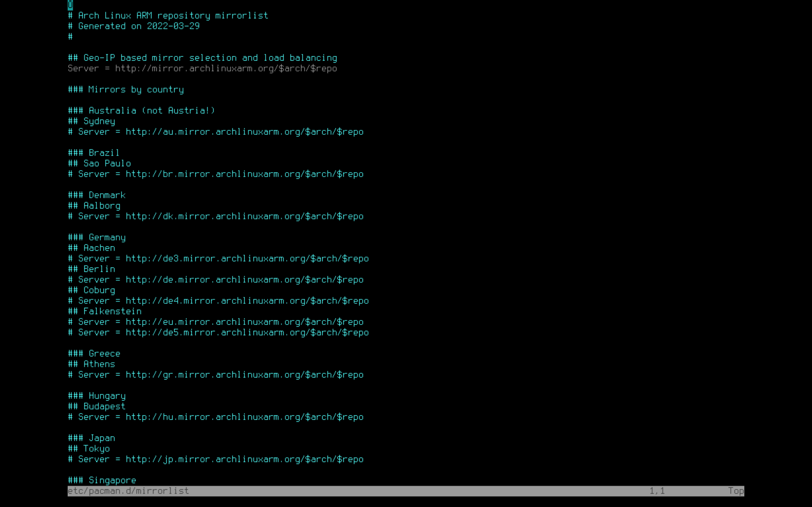Screen dimensions: 812x507
Task: Click the Athens gr.mirror server URL
Action: pyautogui.click(x=244, y=375)
